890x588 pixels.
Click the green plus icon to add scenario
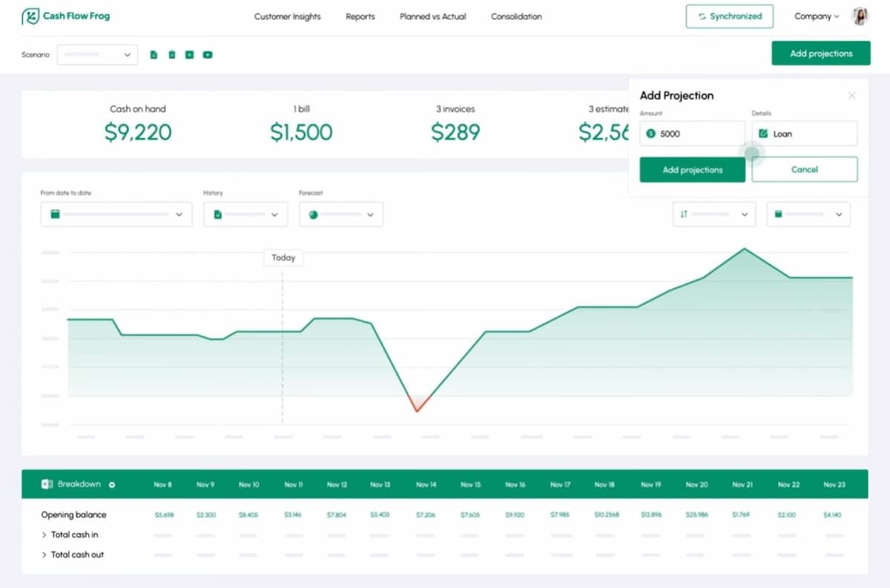(x=190, y=54)
